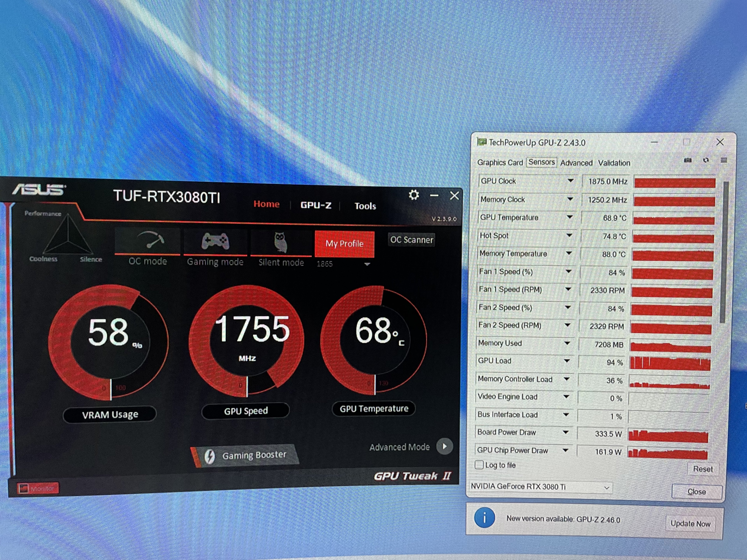
Task: Click the Update Now button
Action: click(690, 524)
